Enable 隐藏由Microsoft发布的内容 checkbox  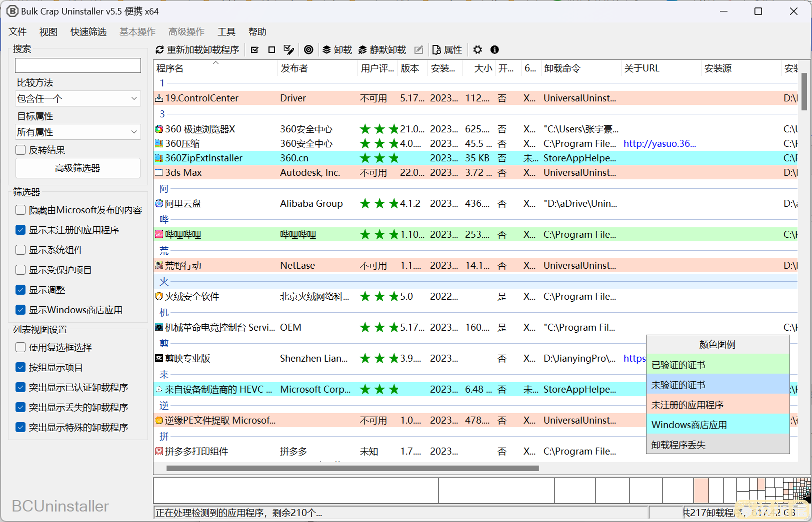[x=20, y=210]
